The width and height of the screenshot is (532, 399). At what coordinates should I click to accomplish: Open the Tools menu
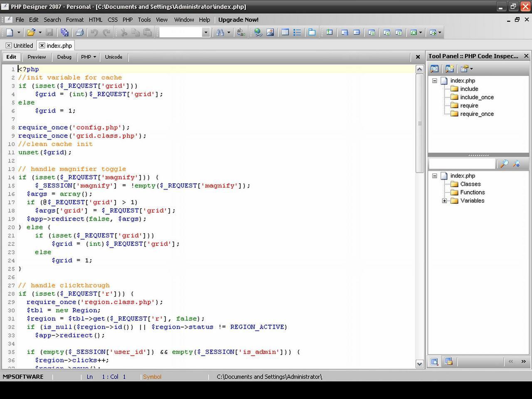(144, 20)
